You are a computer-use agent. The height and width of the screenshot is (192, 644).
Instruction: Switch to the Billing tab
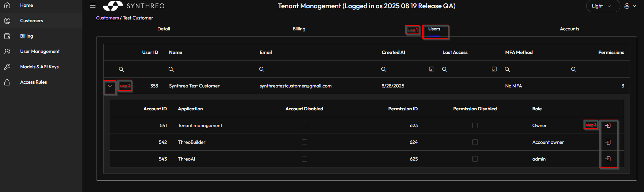point(299,29)
